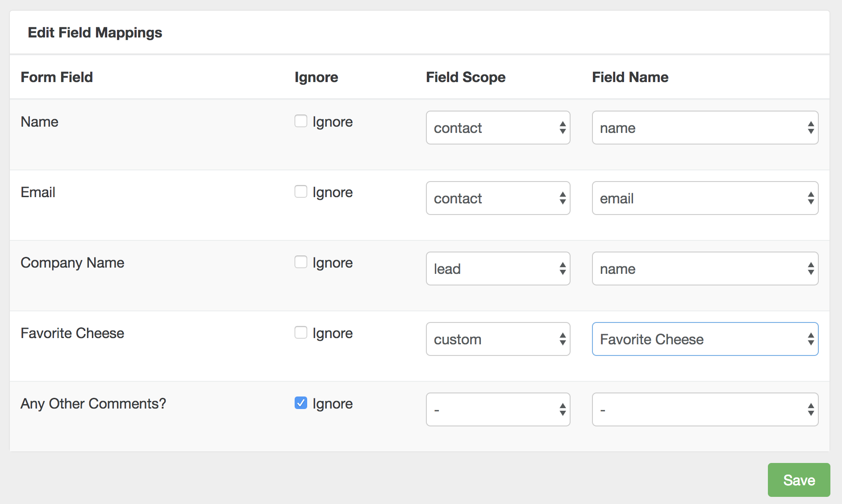Open the custom Field Scope dropdown
The image size is (842, 504).
tap(498, 339)
